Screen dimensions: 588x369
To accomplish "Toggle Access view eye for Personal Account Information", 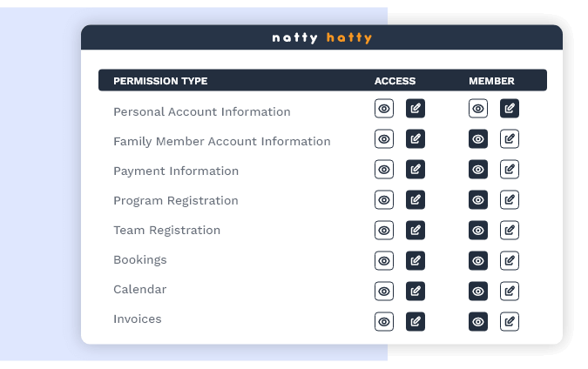I will [384, 109].
